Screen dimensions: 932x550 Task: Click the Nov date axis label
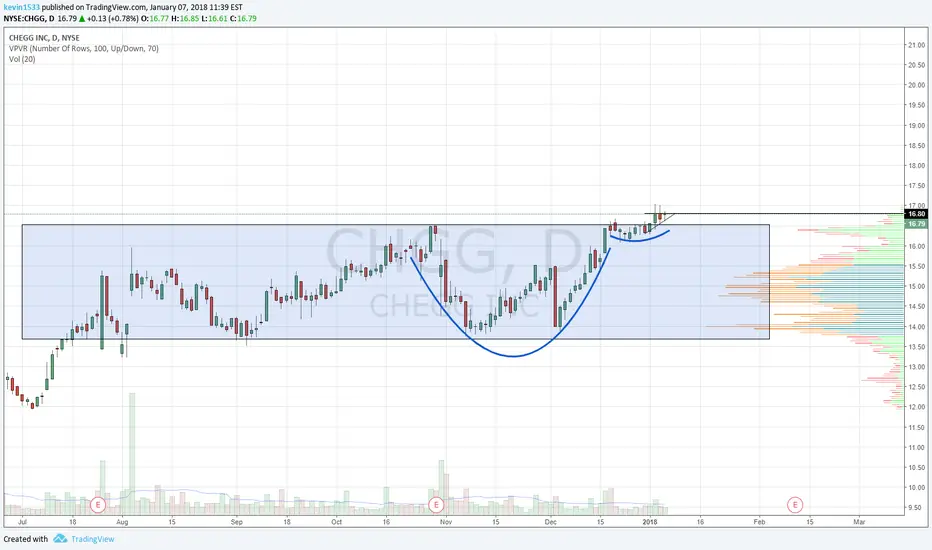tap(446, 522)
